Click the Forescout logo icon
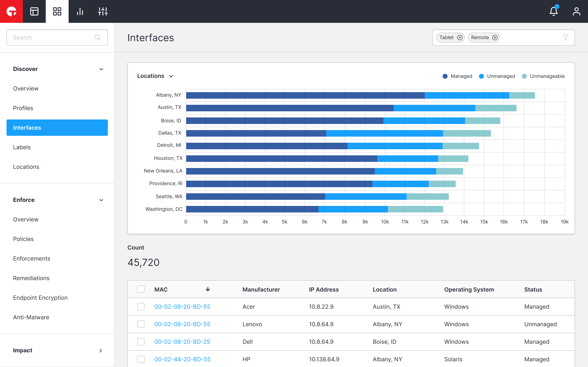The image size is (588, 367). (11, 11)
